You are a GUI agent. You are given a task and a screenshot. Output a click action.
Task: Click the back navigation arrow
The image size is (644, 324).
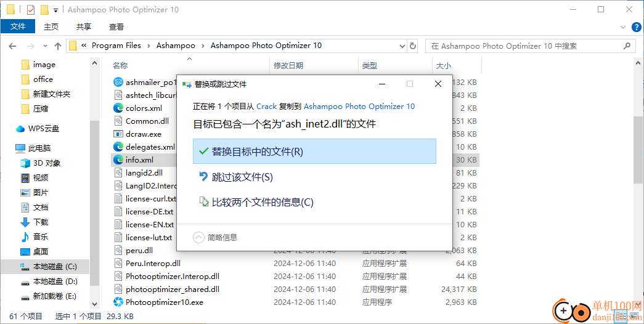click(12, 46)
